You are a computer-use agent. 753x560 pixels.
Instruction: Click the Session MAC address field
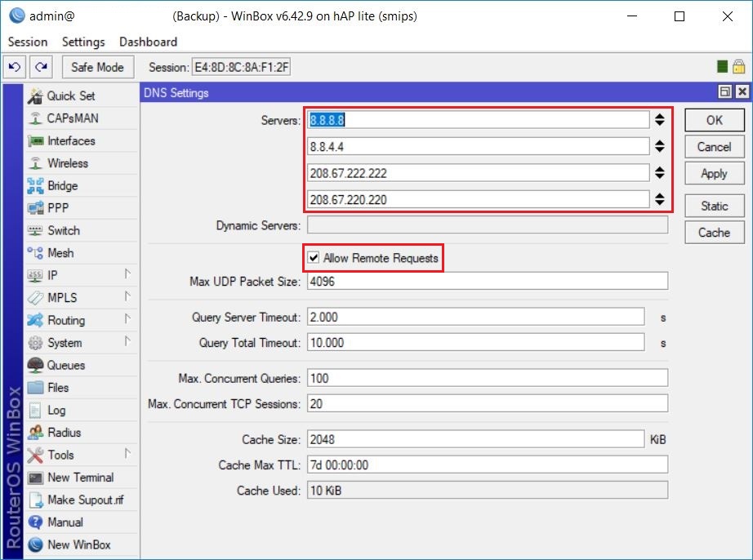pos(241,67)
